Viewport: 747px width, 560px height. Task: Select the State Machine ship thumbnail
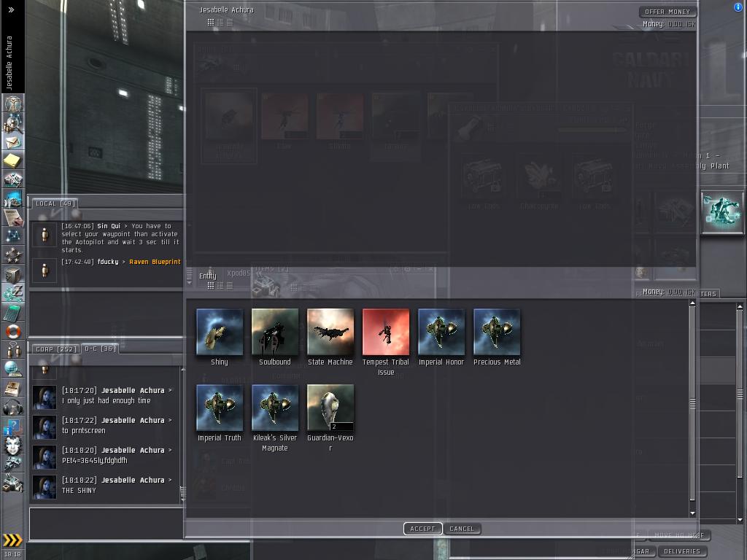330,332
